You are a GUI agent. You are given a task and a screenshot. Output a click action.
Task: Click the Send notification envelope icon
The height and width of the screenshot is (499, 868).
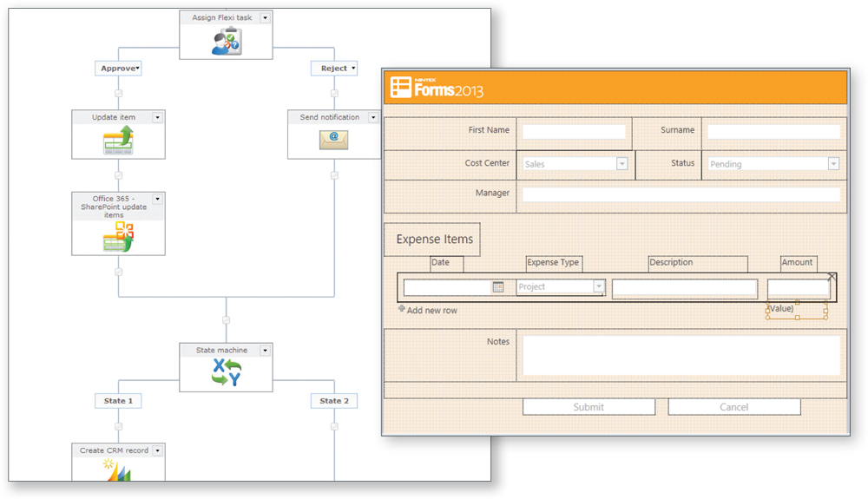coord(334,139)
